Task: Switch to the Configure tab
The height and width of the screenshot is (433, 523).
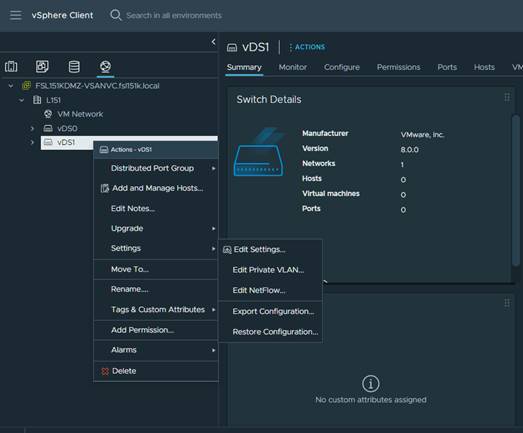Action: pos(342,67)
